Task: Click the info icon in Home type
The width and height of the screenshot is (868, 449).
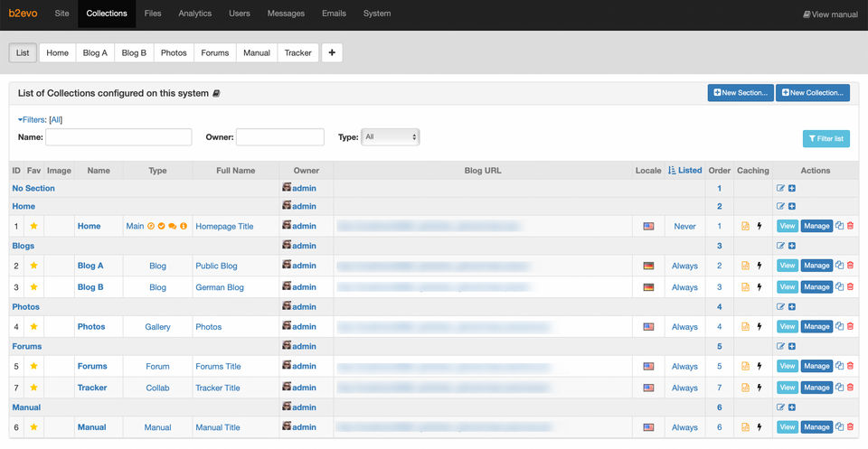Action: point(184,226)
